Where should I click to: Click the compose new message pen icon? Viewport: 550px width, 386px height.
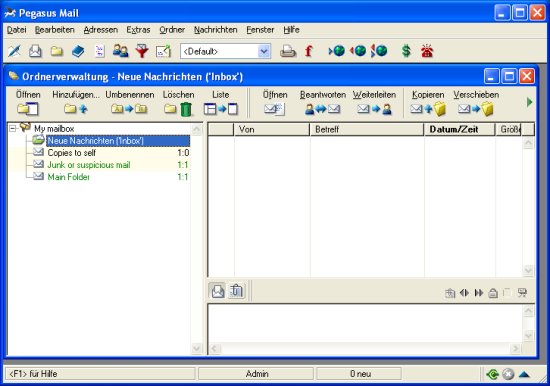coord(14,51)
